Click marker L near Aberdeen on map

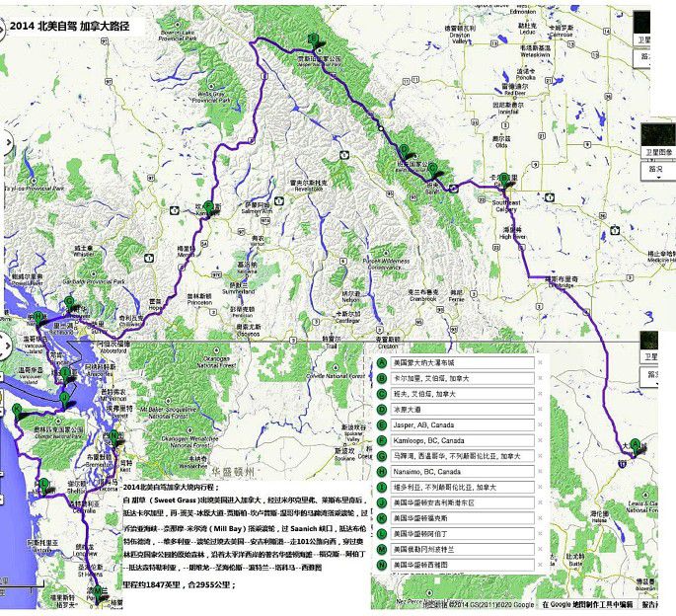pos(41,483)
